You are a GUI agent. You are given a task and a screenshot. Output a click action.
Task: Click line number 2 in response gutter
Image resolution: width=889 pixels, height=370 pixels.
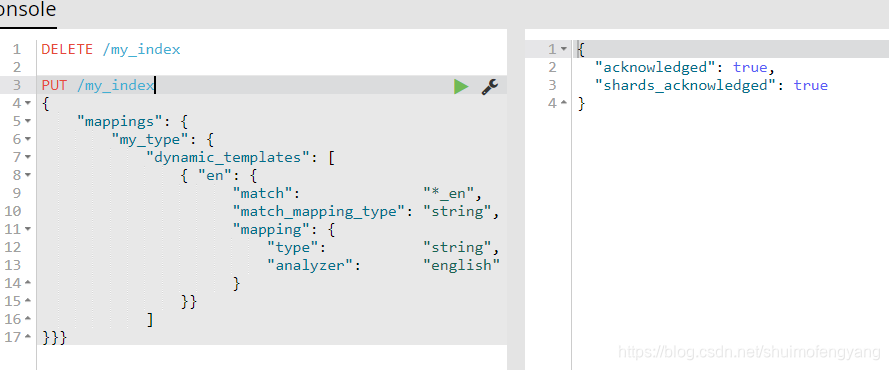552,67
